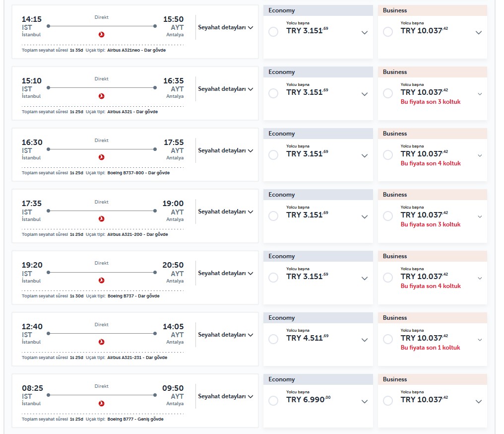Select Economy TRY 4.511 for 12:40 flight
This screenshot has height=434, width=504.
coord(273,339)
